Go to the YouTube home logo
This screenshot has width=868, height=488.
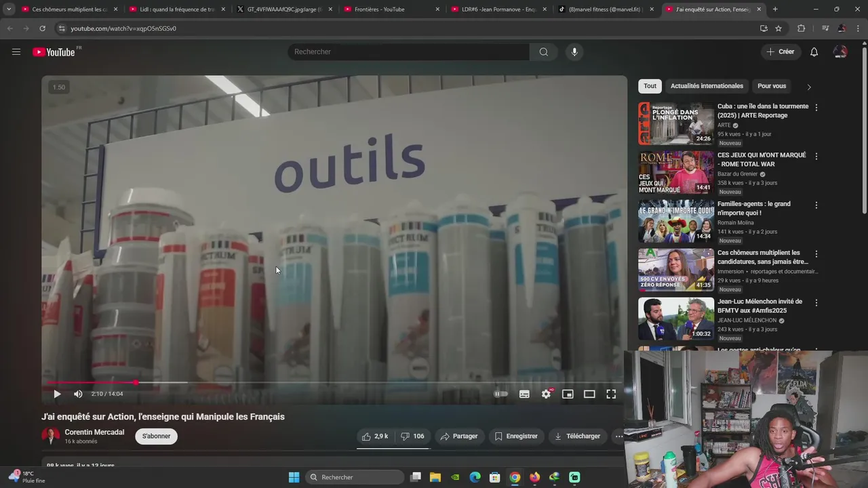point(54,52)
